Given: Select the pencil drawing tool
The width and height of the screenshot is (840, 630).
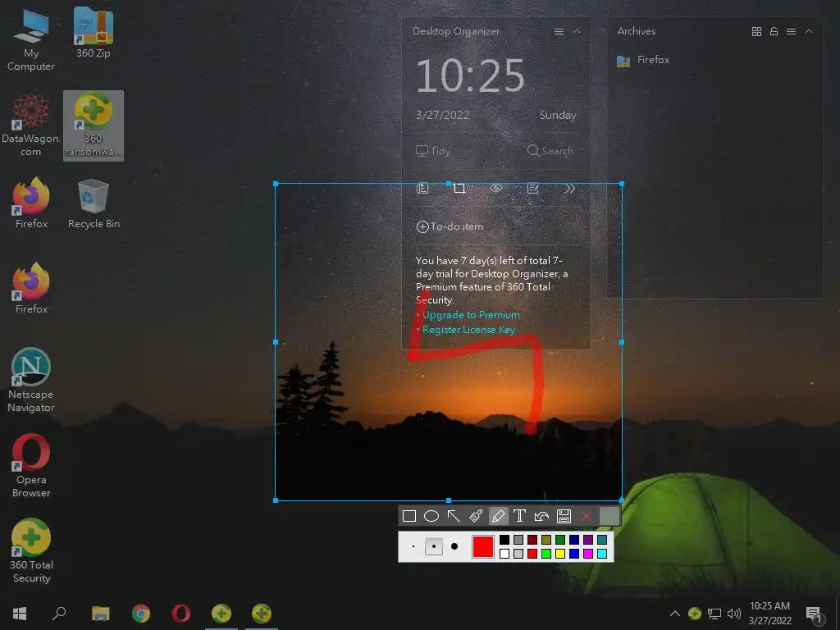Looking at the screenshot, I should [x=498, y=516].
